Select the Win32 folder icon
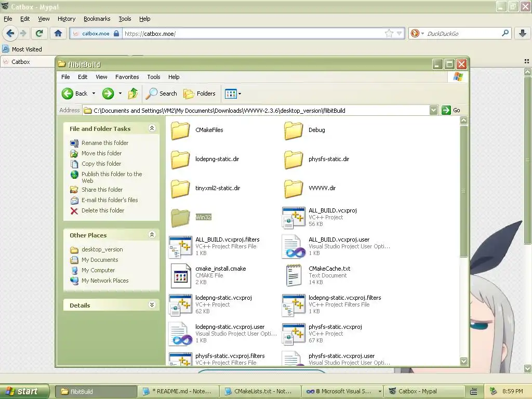Image resolution: width=532 pixels, height=399 pixels. point(180,218)
